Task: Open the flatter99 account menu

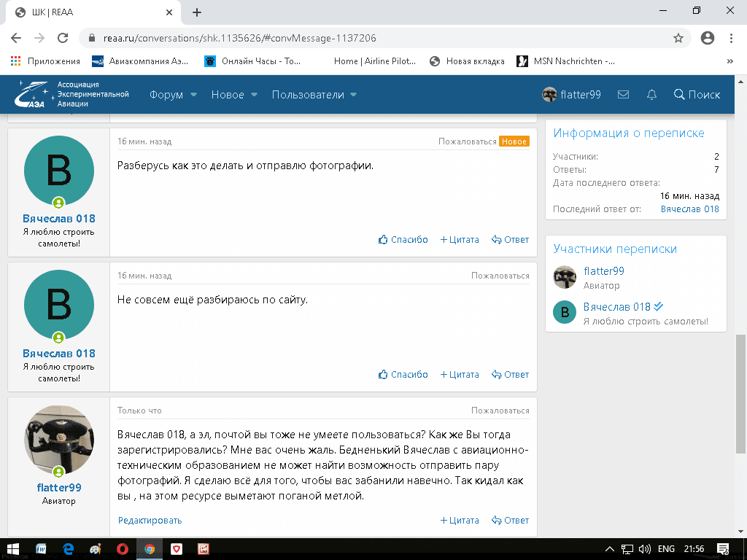Action: pos(572,95)
